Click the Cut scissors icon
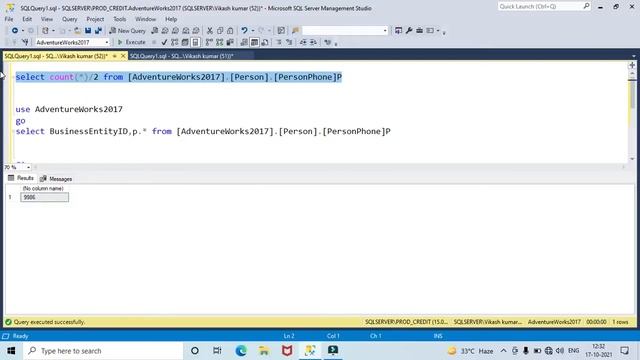The height and width of the screenshot is (360, 640). point(210,31)
